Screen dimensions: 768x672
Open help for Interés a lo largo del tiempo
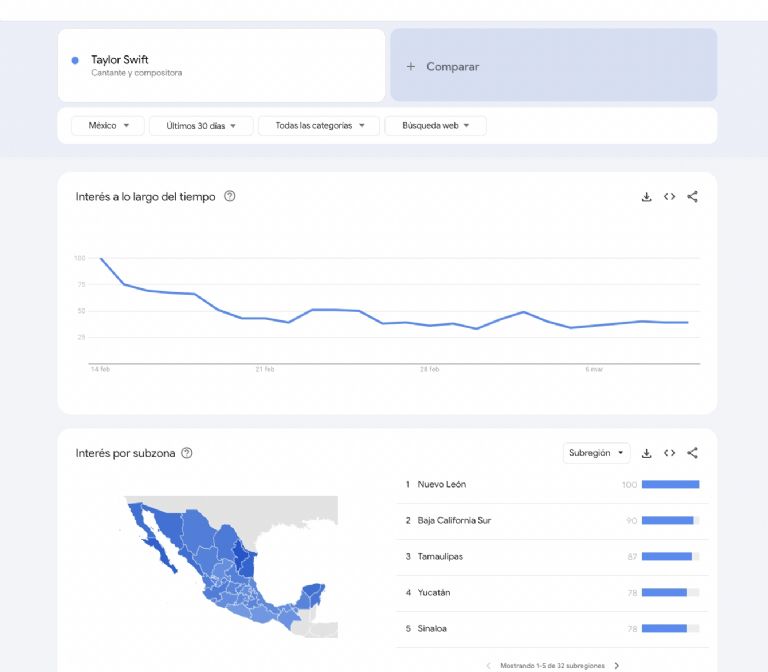point(230,197)
